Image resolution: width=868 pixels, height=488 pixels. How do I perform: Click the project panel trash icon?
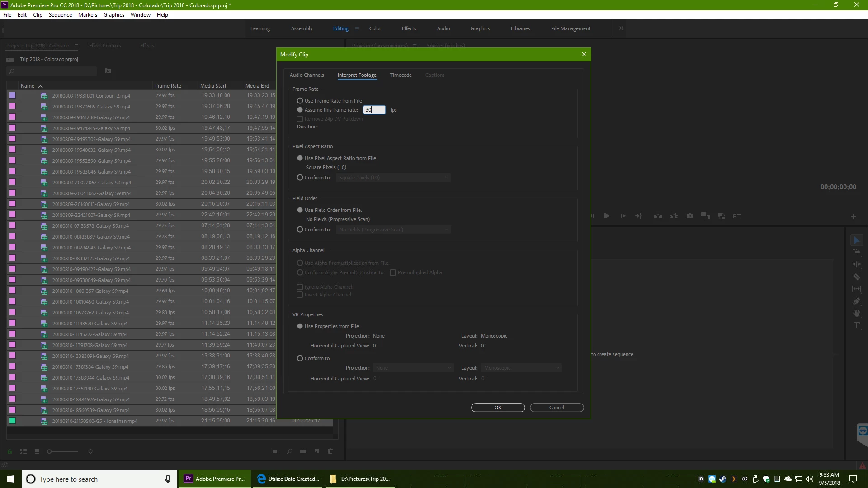click(x=330, y=451)
